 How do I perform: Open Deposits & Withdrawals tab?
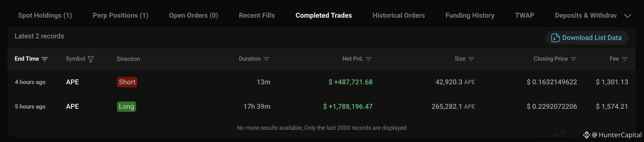[586, 16]
